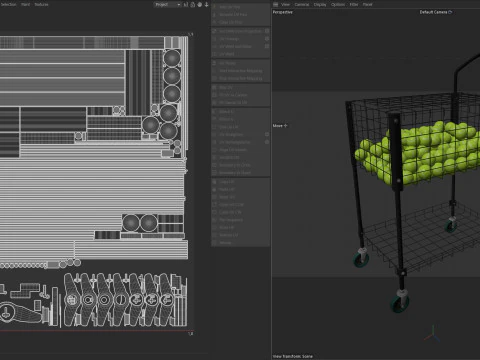This screenshot has width=480, height=360.
Task: Click Rotate UV CW command
Action: coord(241,212)
